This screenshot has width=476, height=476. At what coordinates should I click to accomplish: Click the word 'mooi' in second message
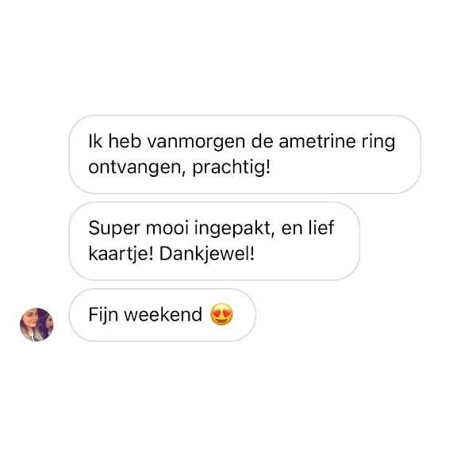(167, 228)
